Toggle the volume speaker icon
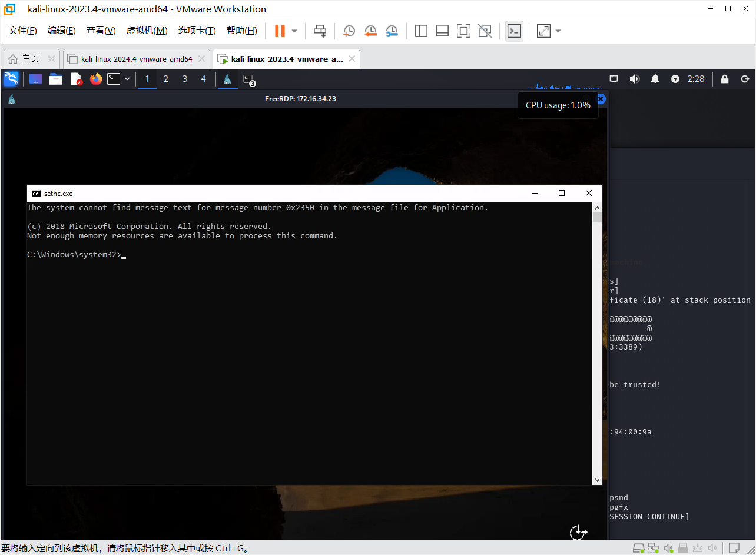This screenshot has height=555, width=756. (x=634, y=79)
